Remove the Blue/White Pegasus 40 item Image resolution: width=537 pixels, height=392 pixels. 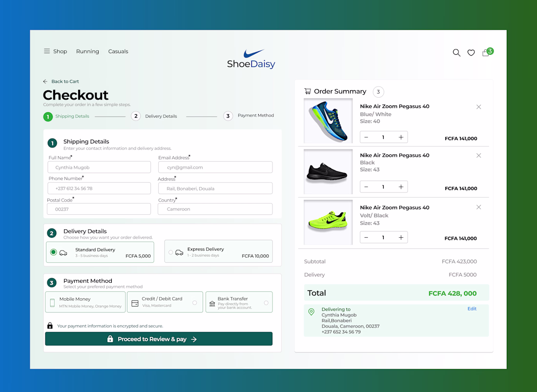pyautogui.click(x=478, y=107)
